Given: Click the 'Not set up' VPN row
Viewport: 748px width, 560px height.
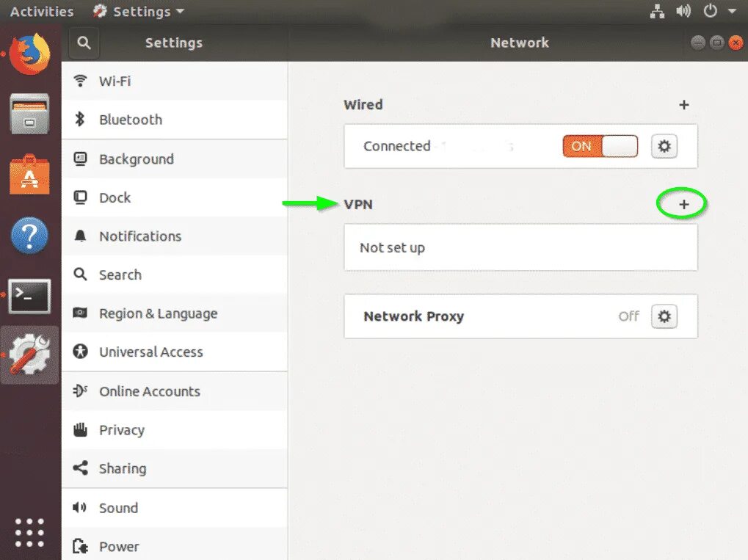Looking at the screenshot, I should 520,247.
